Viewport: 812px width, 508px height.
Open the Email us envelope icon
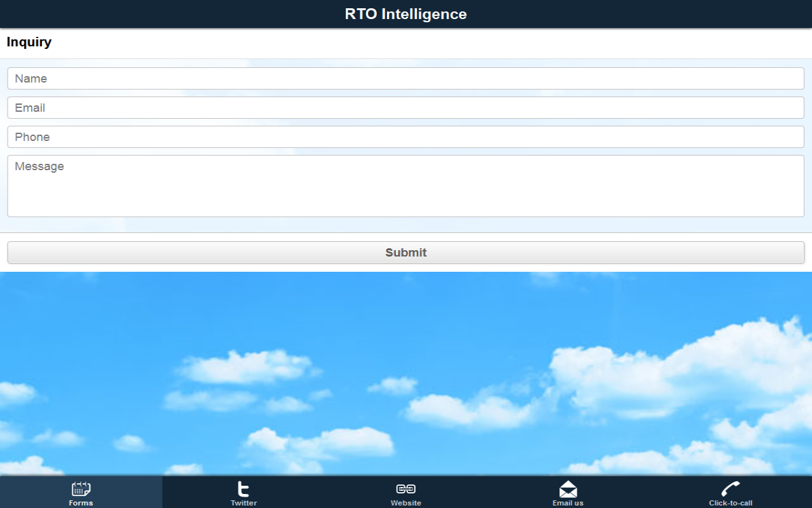tap(568, 489)
